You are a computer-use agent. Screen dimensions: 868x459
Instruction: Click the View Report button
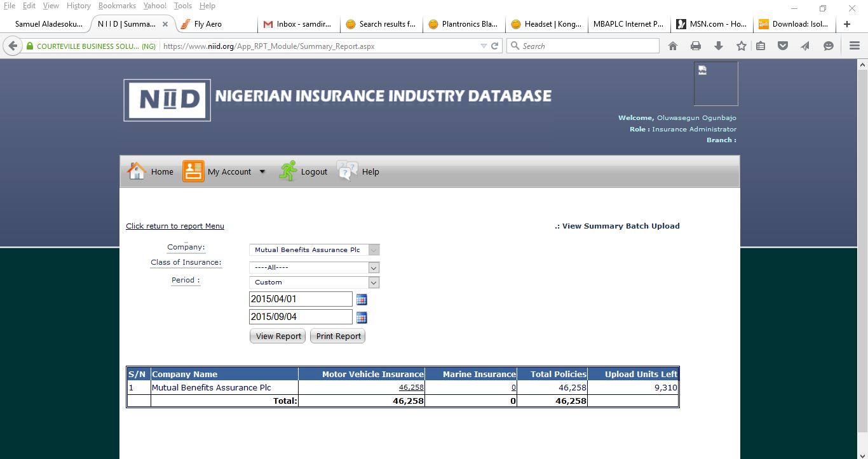click(x=278, y=336)
